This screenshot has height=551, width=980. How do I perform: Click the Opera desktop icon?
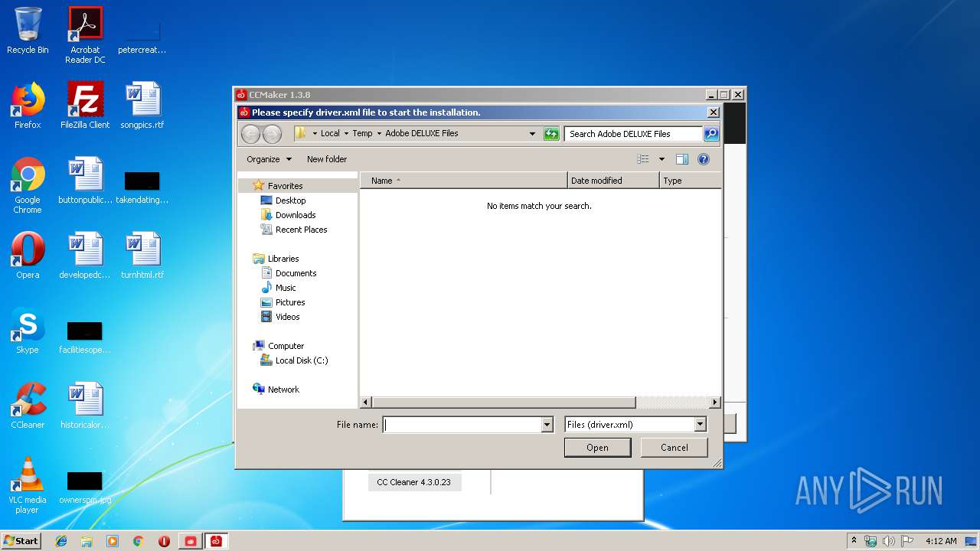(28, 256)
